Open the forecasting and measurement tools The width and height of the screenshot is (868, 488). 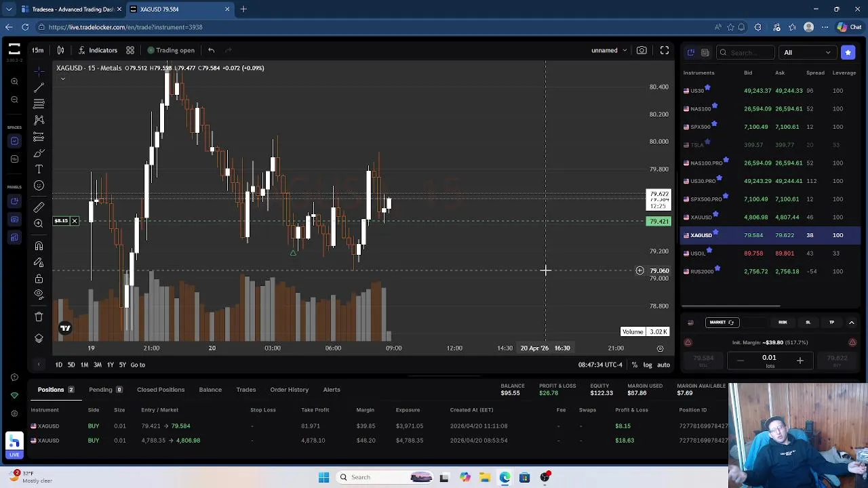point(39,137)
